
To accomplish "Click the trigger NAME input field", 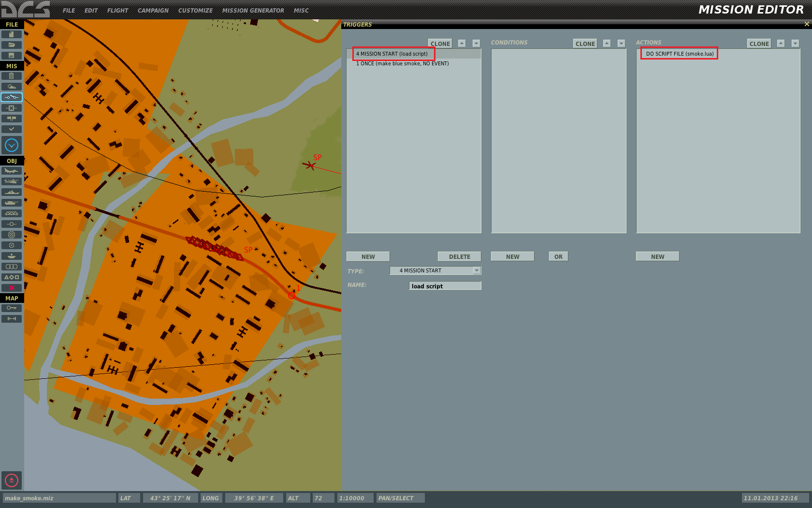I will click(x=445, y=286).
